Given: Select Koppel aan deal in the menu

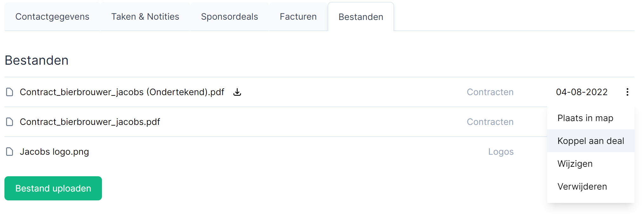Looking at the screenshot, I should click(x=590, y=140).
